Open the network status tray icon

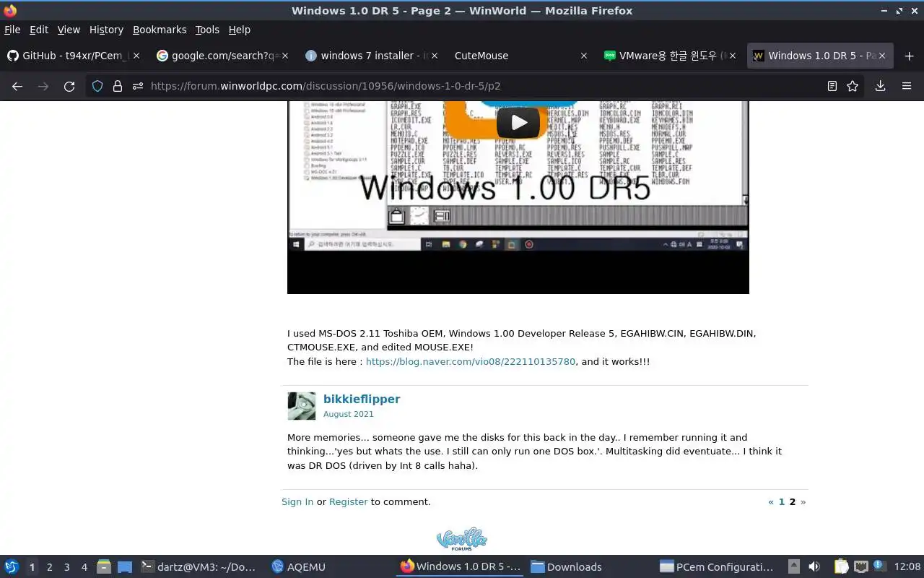point(860,567)
